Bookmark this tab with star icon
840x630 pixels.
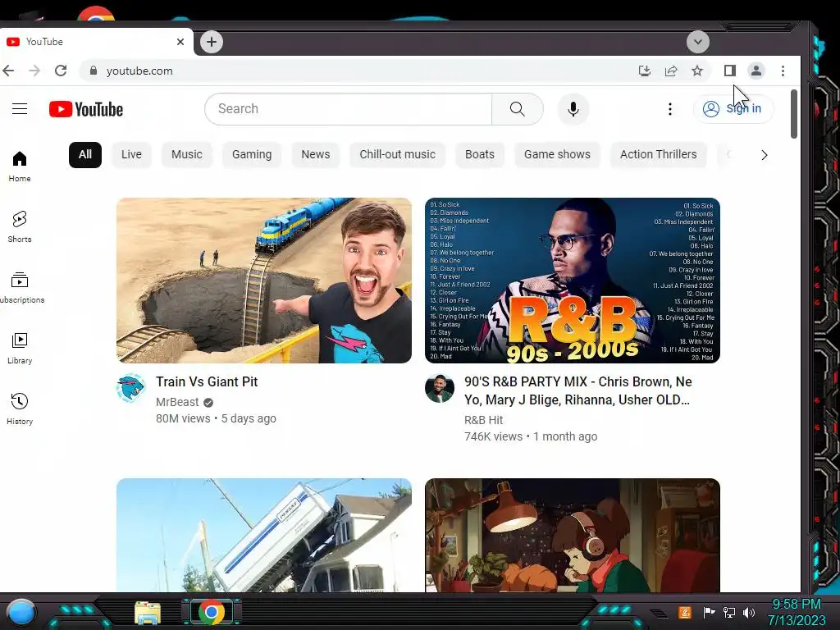pyautogui.click(x=697, y=71)
